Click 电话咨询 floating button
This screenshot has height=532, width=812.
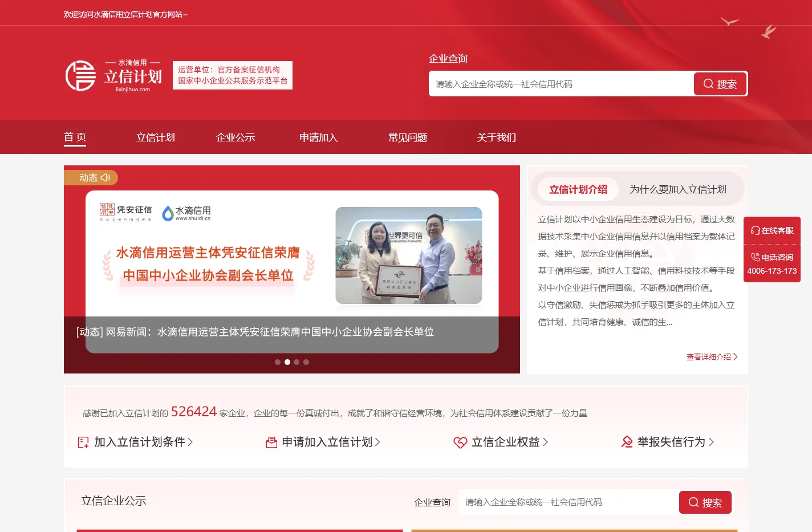coord(772,263)
